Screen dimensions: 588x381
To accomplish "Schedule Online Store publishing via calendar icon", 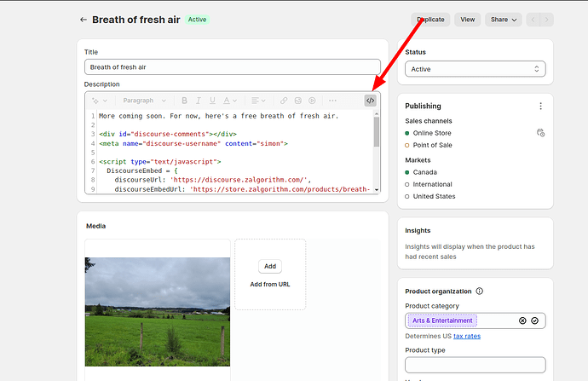I will 540,133.
